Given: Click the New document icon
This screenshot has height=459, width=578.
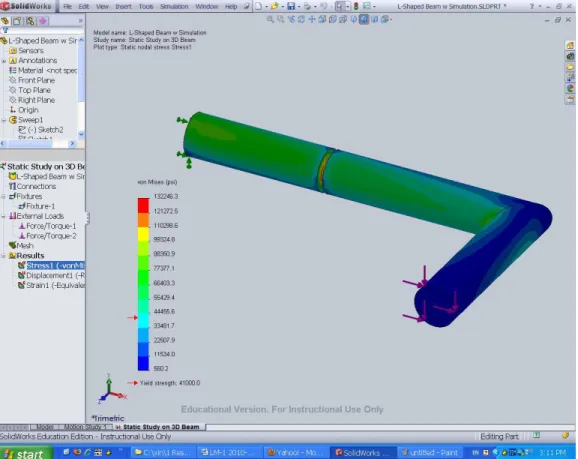Looking at the screenshot, I should click(259, 6).
